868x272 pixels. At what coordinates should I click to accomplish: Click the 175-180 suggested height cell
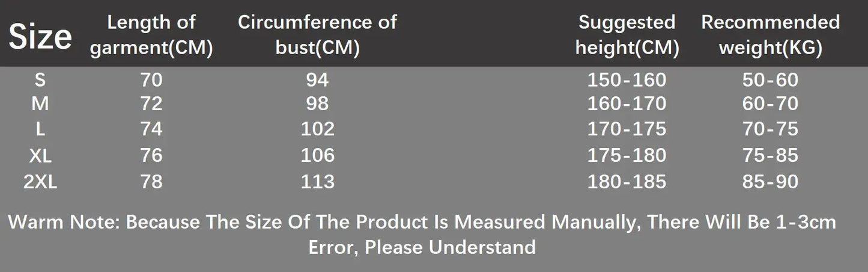[x=627, y=155]
